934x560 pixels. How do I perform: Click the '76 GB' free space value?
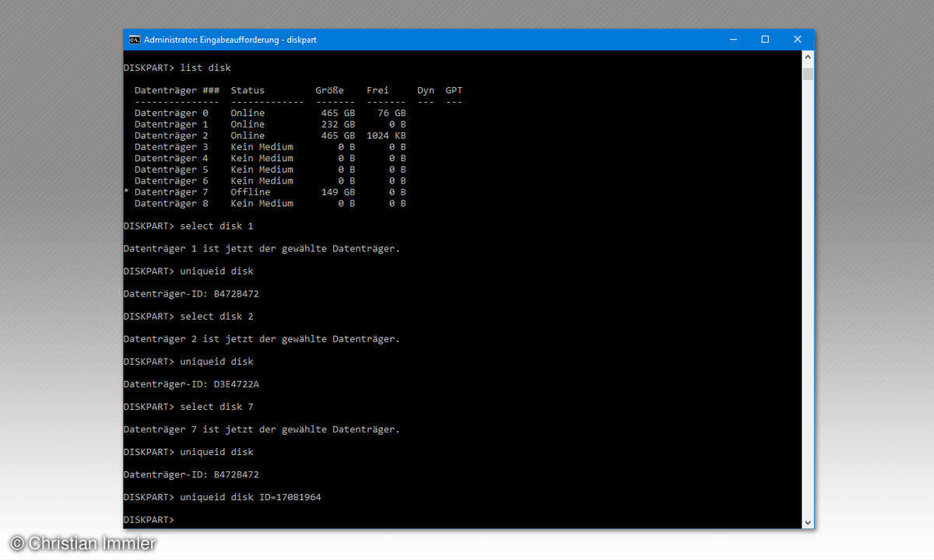pyautogui.click(x=392, y=113)
